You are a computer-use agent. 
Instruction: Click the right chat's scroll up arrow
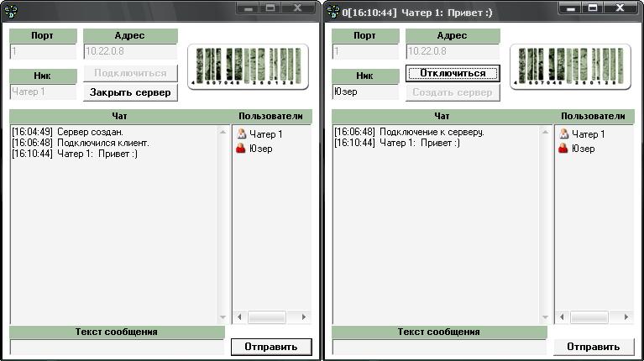546,132
